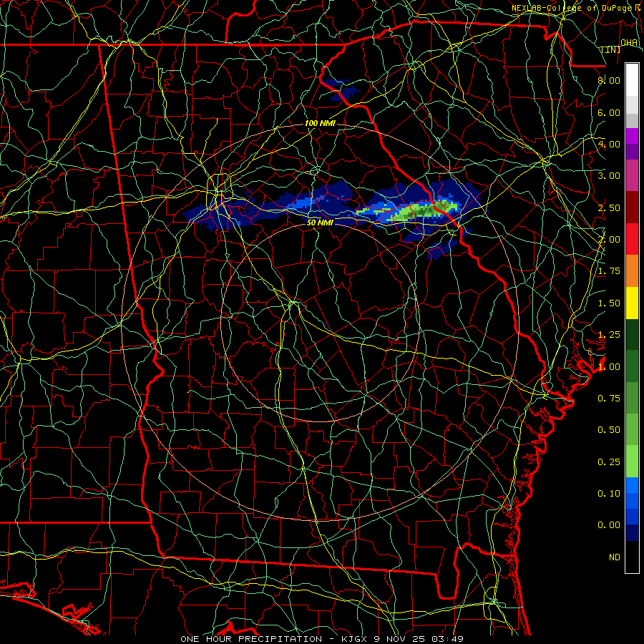Pick the yellow legend swatch
The height and width of the screenshot is (644, 644).
pos(632,303)
